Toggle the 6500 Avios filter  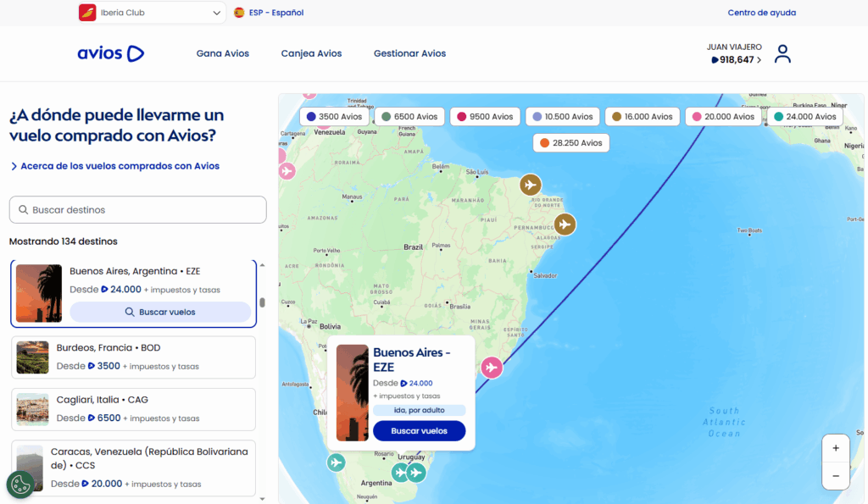[409, 117]
